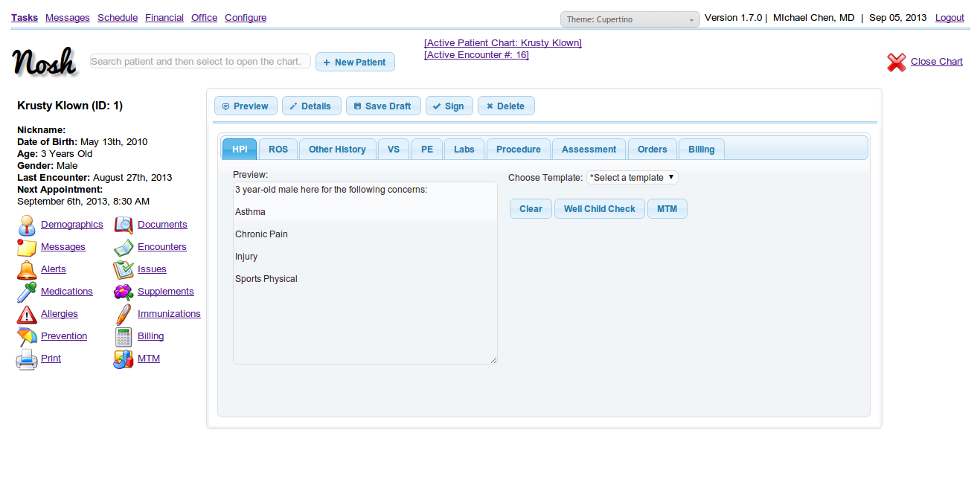The width and height of the screenshot is (980, 488).
Task: Sign the encounter with Sign button
Action: point(449,106)
